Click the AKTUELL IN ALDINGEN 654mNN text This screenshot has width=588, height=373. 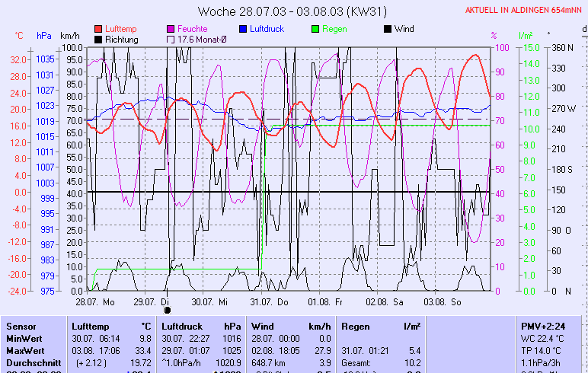coord(524,11)
